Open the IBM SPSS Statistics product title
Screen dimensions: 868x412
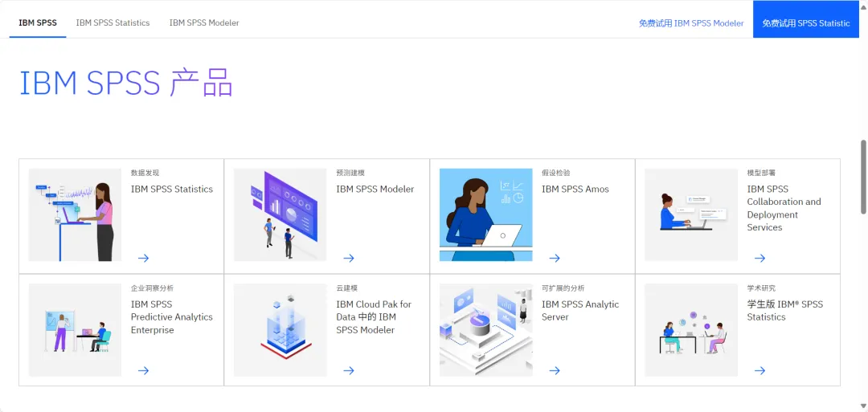pyautogui.click(x=172, y=189)
